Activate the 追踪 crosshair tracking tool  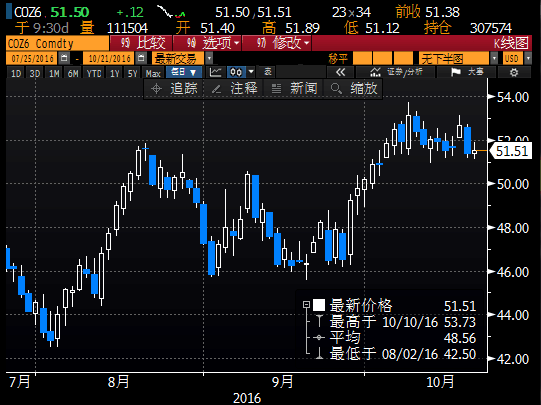coord(174,89)
